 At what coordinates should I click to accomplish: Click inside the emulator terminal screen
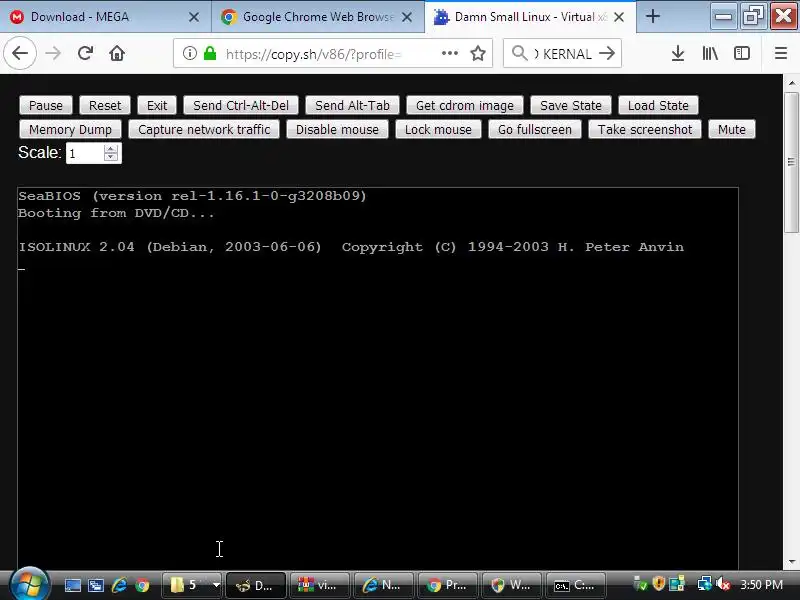pyautogui.click(x=378, y=378)
